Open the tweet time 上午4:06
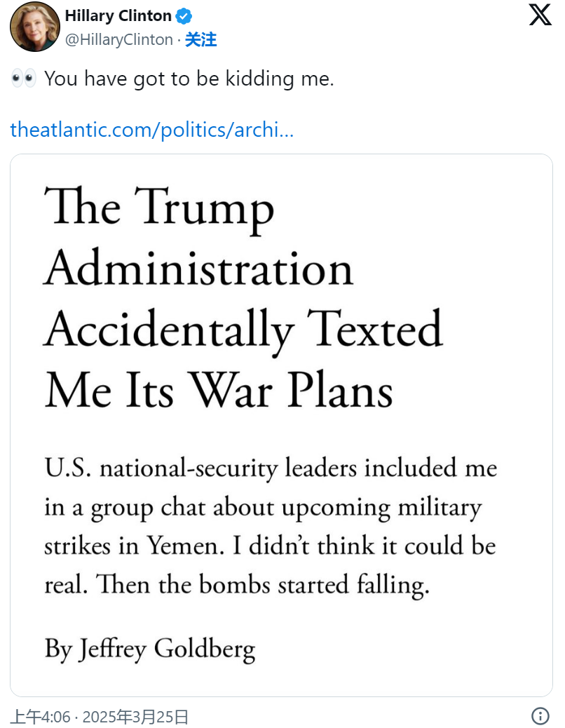The image size is (565, 728). point(41,716)
